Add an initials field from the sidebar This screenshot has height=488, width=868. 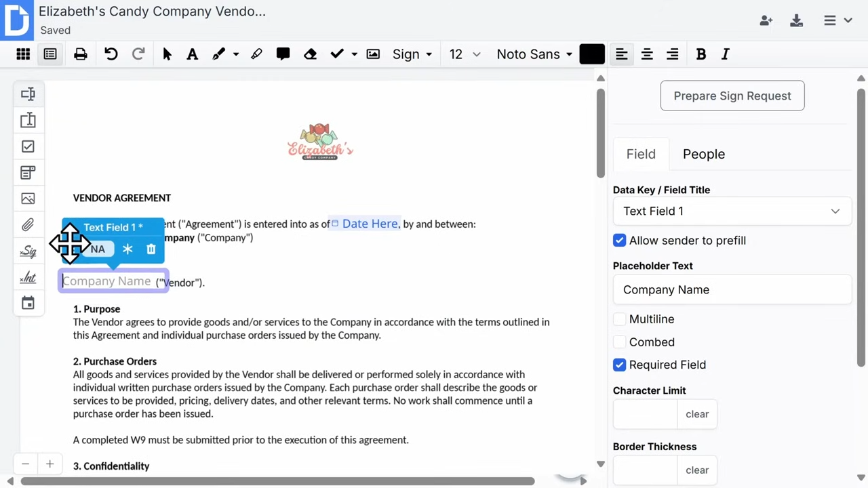click(x=28, y=277)
